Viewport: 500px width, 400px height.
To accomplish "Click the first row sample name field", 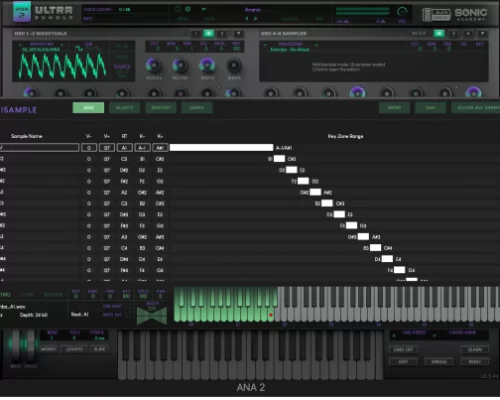I will point(39,148).
